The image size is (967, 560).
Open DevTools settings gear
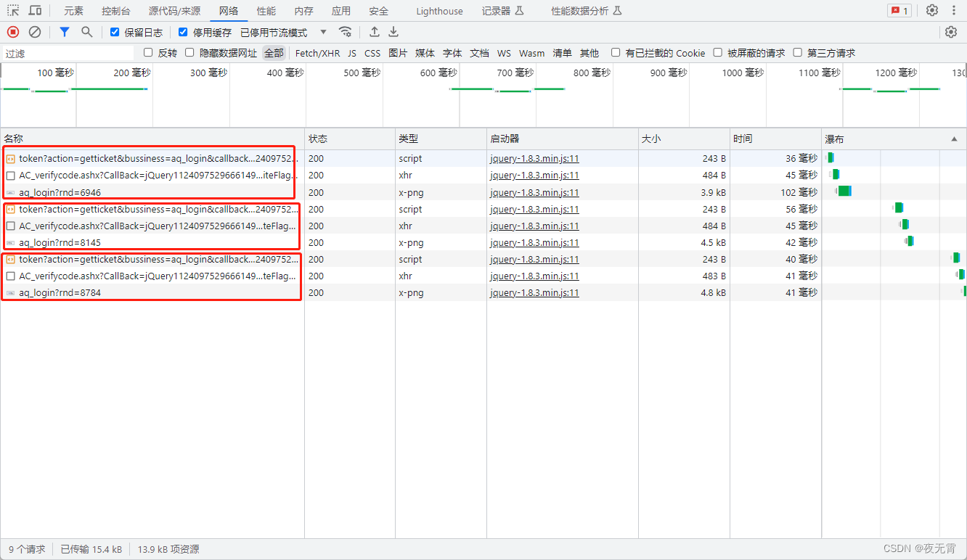[932, 11]
